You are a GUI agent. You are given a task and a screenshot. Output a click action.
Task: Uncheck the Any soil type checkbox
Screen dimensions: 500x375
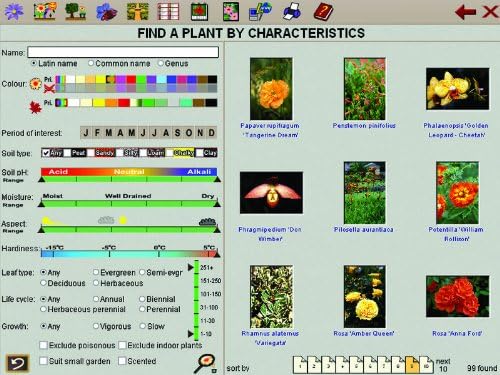pyautogui.click(x=46, y=153)
